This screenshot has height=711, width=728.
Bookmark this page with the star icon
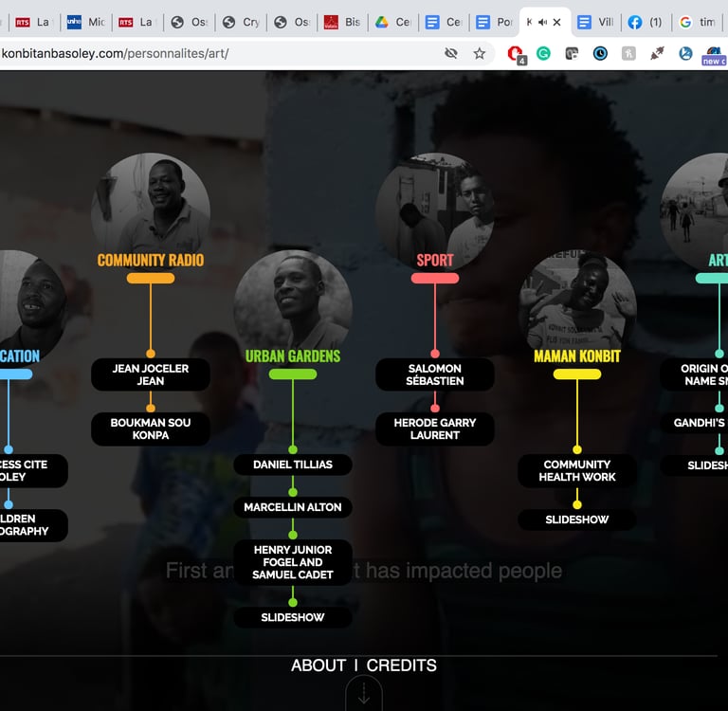(x=479, y=53)
